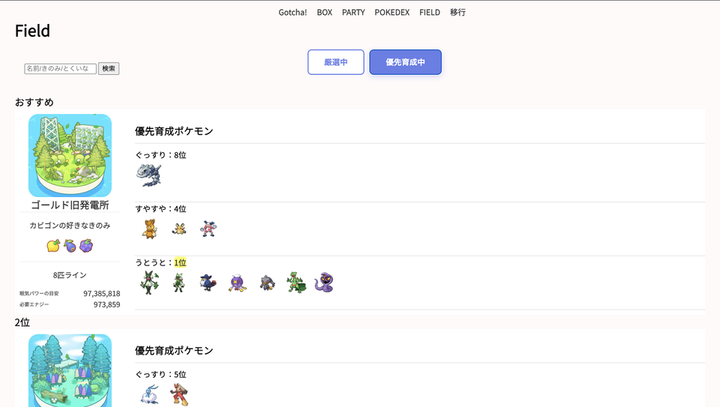The height and width of the screenshot is (407, 720).
Task: Click the ゴールド旧発電所 field name
Action: pyautogui.click(x=70, y=205)
